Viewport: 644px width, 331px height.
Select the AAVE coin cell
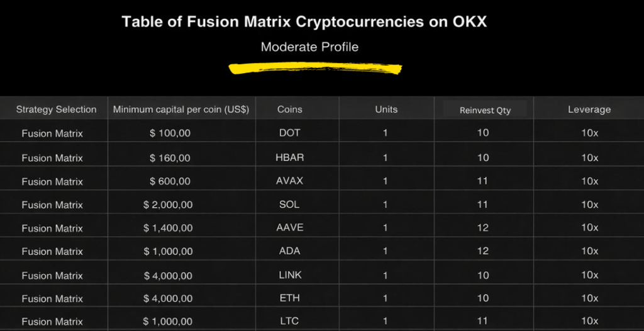(290, 228)
